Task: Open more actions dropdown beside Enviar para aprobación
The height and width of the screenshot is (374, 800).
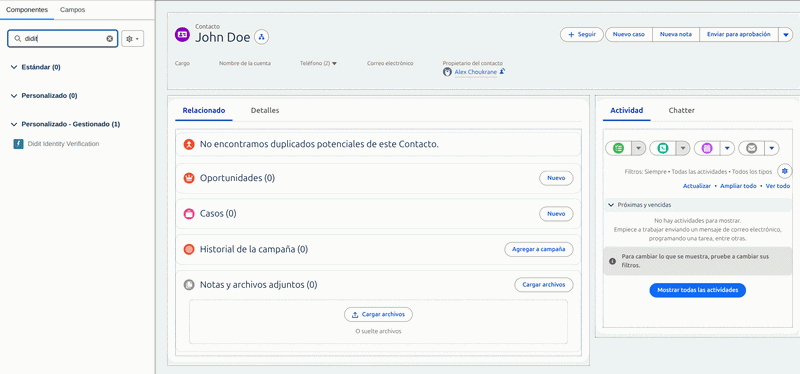Action: [x=785, y=35]
